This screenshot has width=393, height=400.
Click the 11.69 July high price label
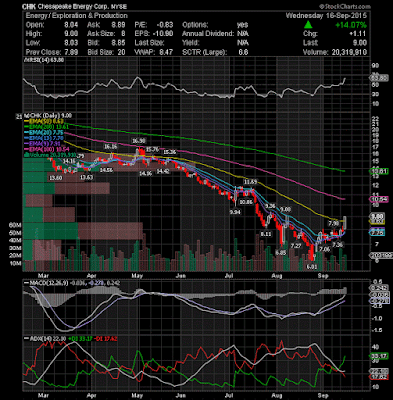pos(250,182)
